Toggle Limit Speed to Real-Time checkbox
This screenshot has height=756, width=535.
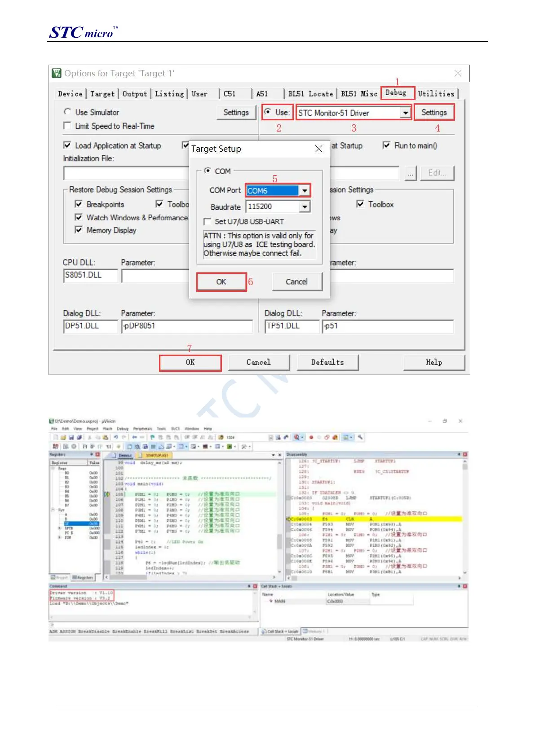coord(67,126)
